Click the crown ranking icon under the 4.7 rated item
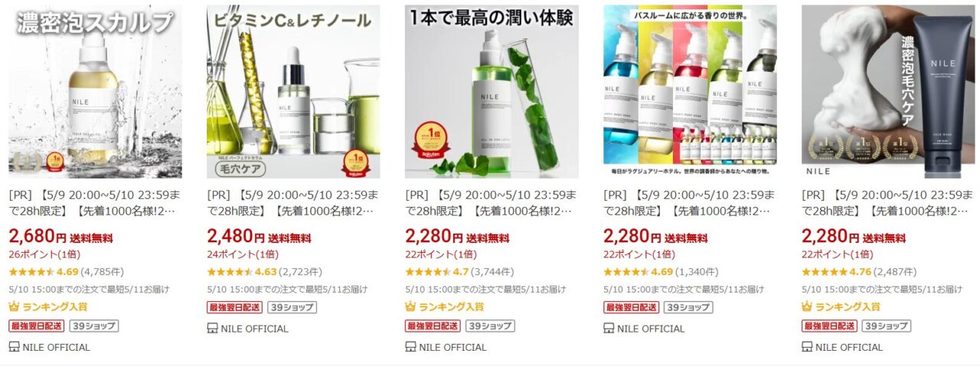 click(410, 306)
